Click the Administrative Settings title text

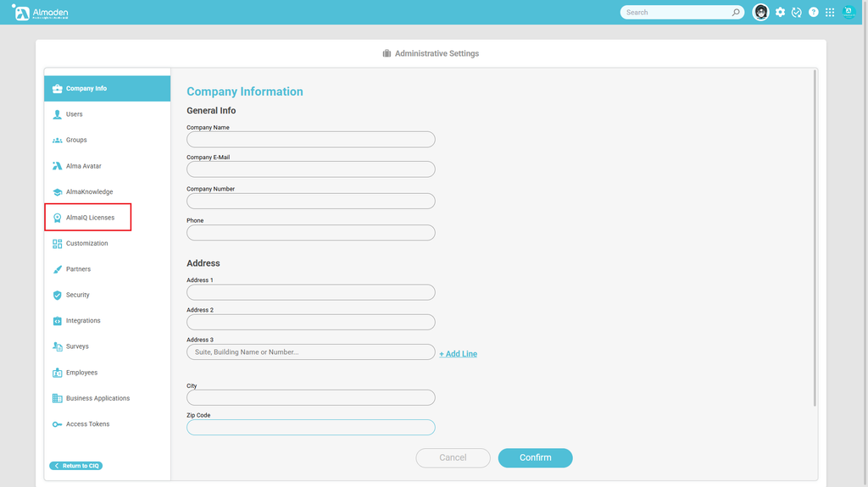pyautogui.click(x=437, y=53)
